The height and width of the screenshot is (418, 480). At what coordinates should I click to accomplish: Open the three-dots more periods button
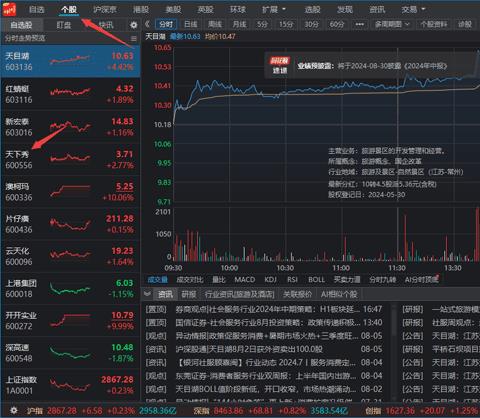click(x=360, y=24)
